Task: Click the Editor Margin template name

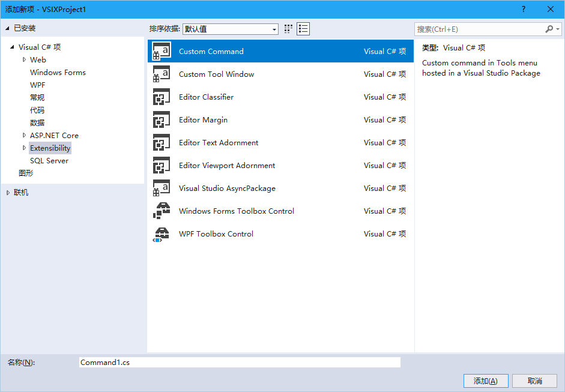Action: tap(203, 119)
